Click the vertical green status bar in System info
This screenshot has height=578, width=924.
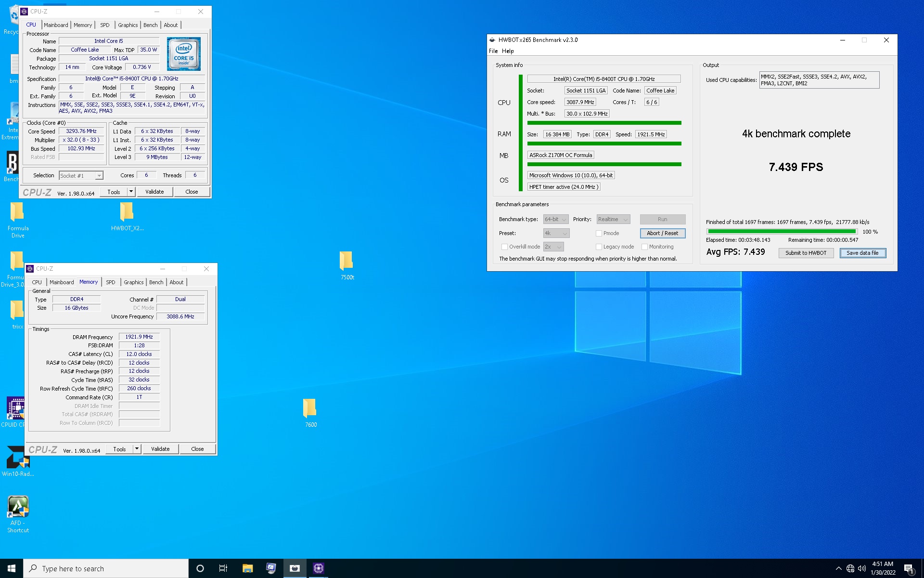(521, 133)
